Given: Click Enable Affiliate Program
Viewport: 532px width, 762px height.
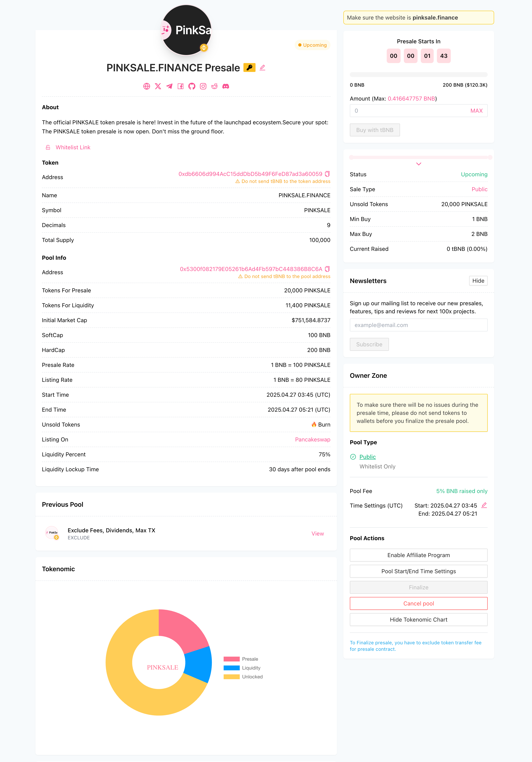Looking at the screenshot, I should click(419, 555).
